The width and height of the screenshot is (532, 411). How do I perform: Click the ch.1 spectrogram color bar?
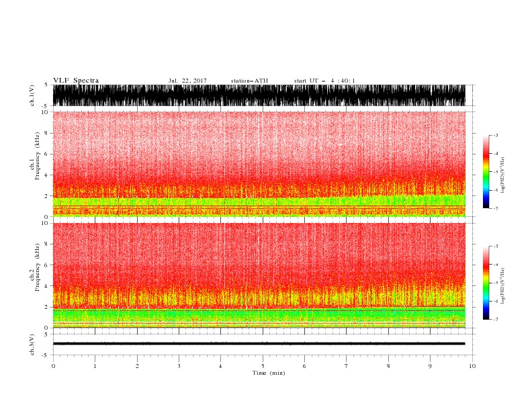pos(486,172)
